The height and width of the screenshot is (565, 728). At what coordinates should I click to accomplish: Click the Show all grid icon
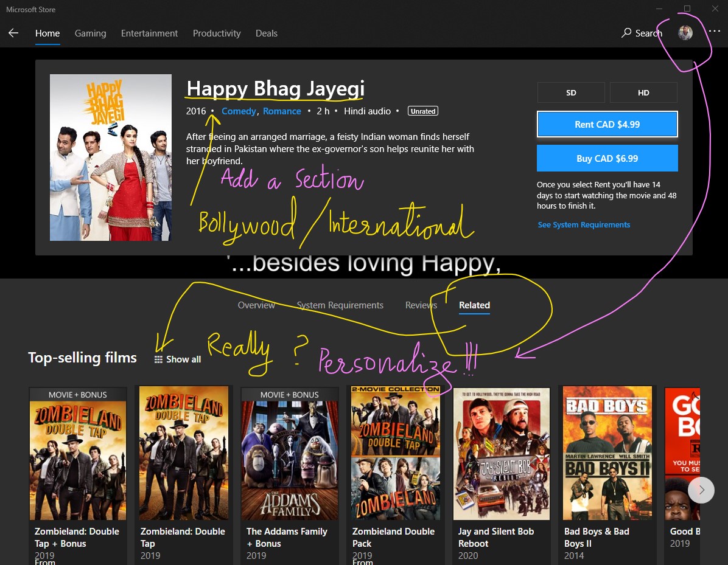158,359
